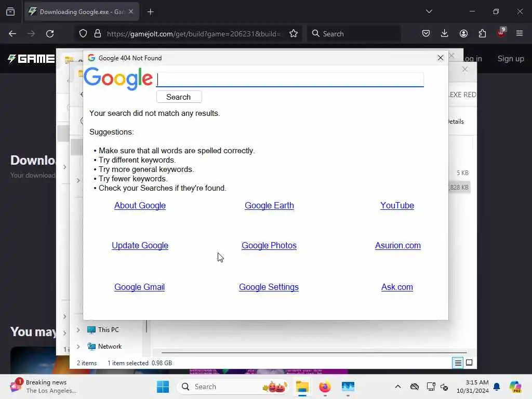This screenshot has height=399, width=532.
Task: Switch Explorer to large icons view
Action: click(469, 363)
